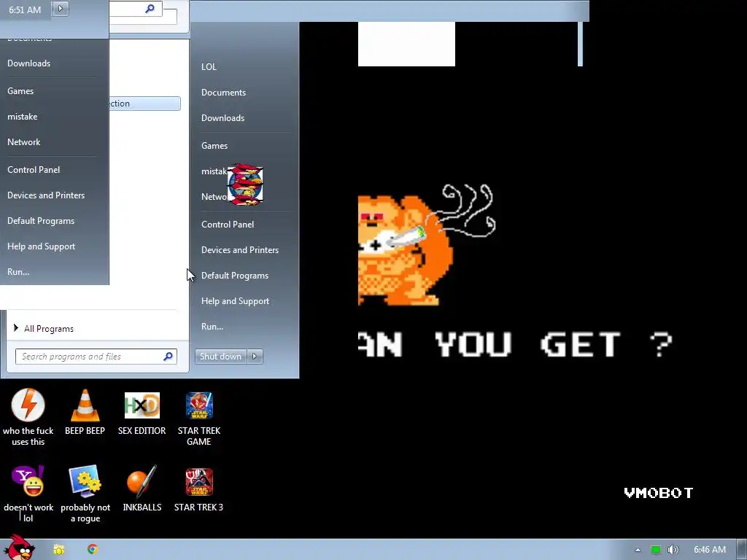The height and width of the screenshot is (560, 747).
Task: Click the magnifier in 'Search programs and files'
Action: [x=169, y=356]
